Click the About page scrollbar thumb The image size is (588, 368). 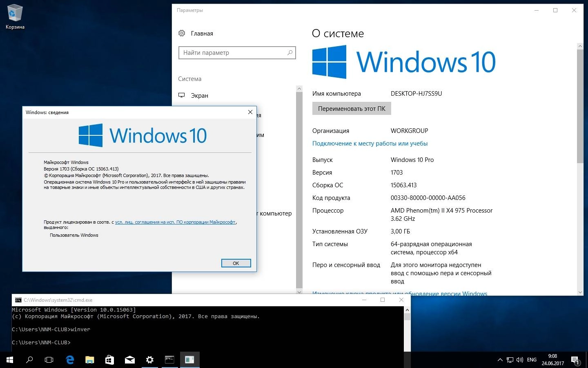[580, 106]
